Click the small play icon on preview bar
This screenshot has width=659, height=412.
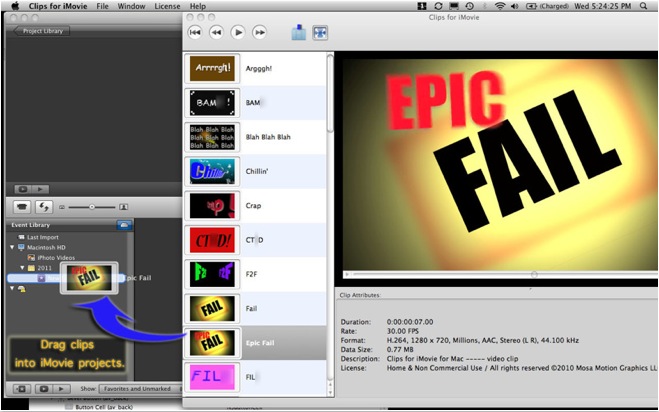click(x=347, y=275)
